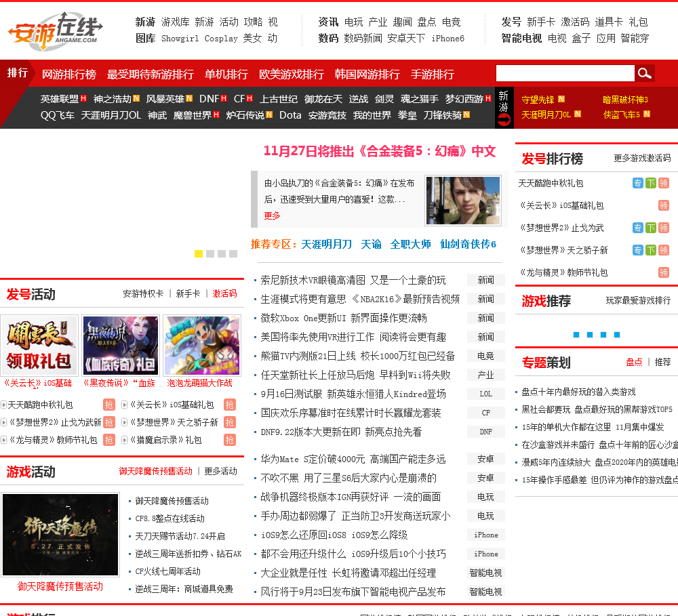
Task: Click green 下 icon in 发号排行榜 天天酷跑中秋礼包 row
Action: coord(651,183)
